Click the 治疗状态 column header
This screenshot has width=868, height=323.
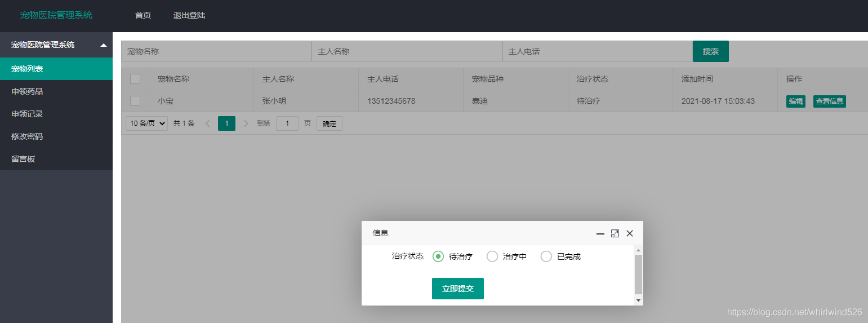tap(620, 79)
